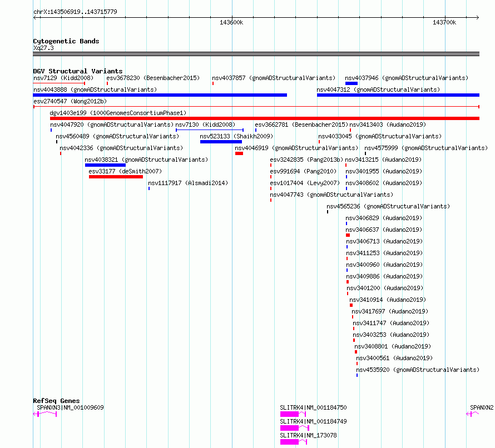Open nsv1117917 (Alsmadi2014) label
Viewport: 495px width, 448px height.
click(x=188, y=183)
